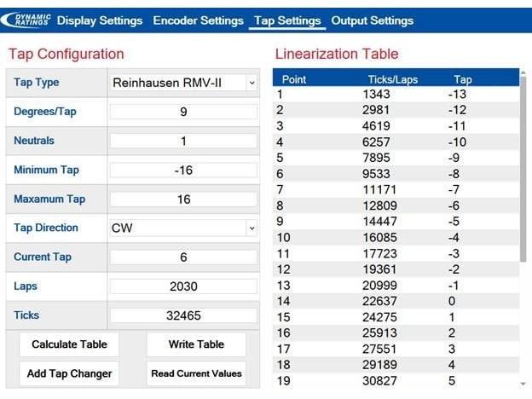Click the Tap Direction label
532x399 pixels.
46,228
